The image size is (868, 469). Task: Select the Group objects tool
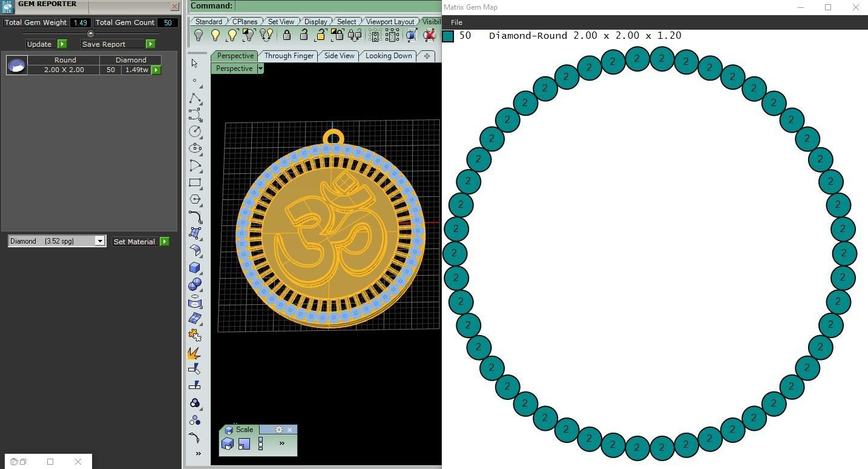194,403
